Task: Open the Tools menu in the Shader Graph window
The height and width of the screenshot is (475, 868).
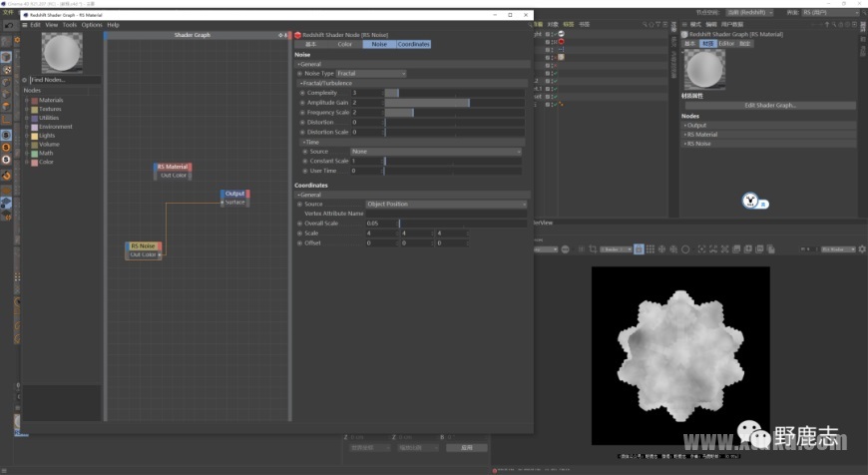Action: [x=70, y=25]
